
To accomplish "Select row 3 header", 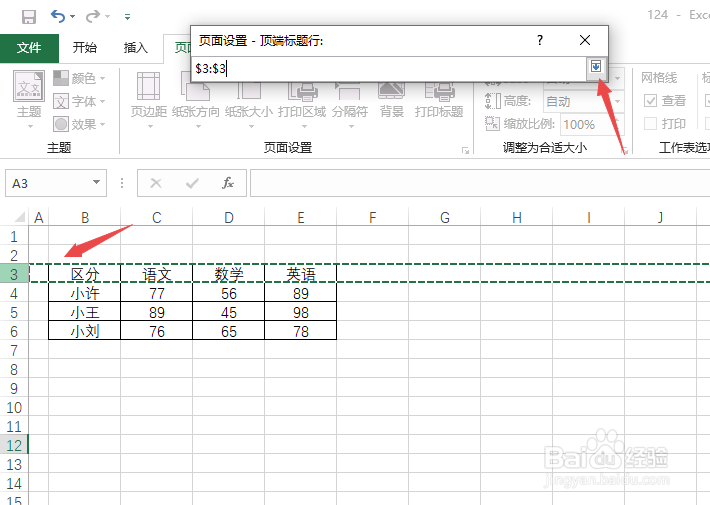I will tap(14, 274).
